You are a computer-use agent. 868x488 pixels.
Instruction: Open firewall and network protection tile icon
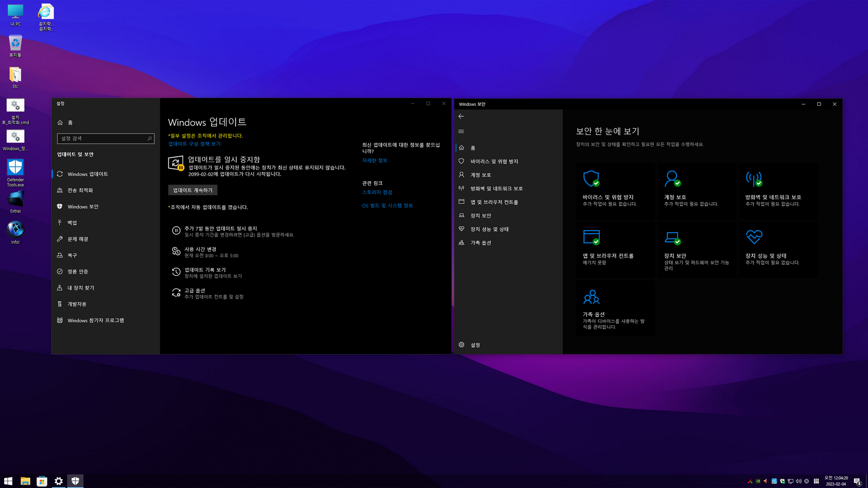tap(754, 179)
